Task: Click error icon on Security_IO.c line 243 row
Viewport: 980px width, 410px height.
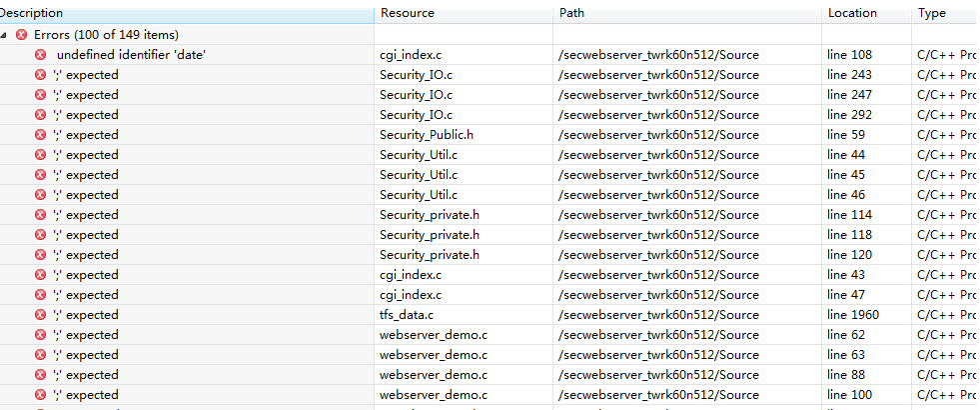Action: [x=41, y=75]
